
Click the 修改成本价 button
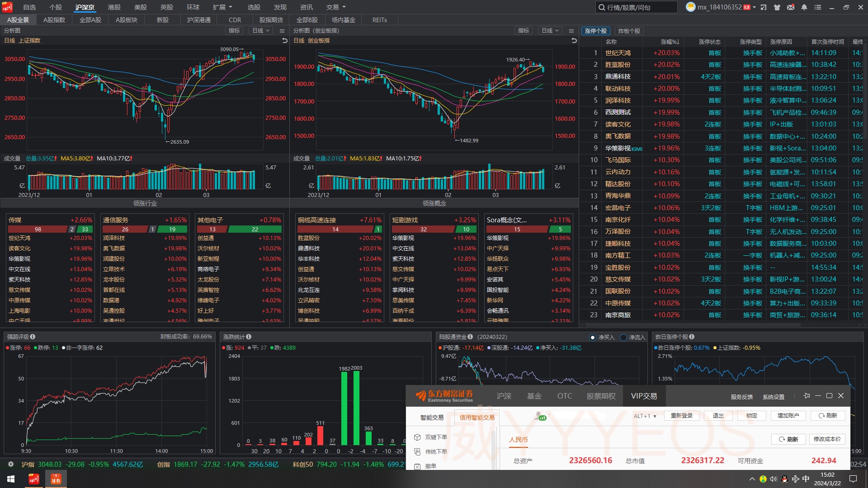827,439
